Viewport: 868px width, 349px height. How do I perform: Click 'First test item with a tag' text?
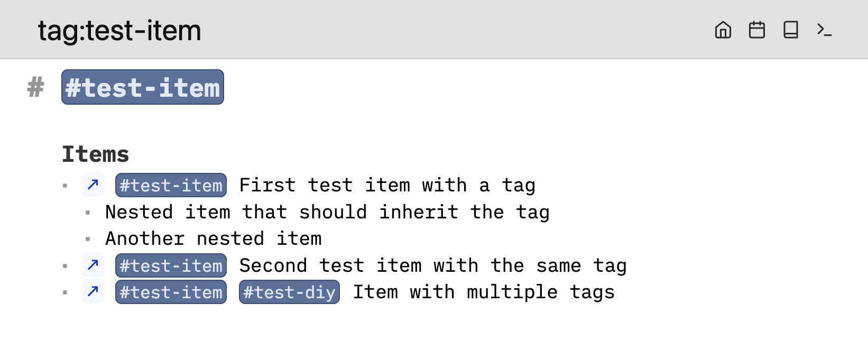(x=387, y=185)
